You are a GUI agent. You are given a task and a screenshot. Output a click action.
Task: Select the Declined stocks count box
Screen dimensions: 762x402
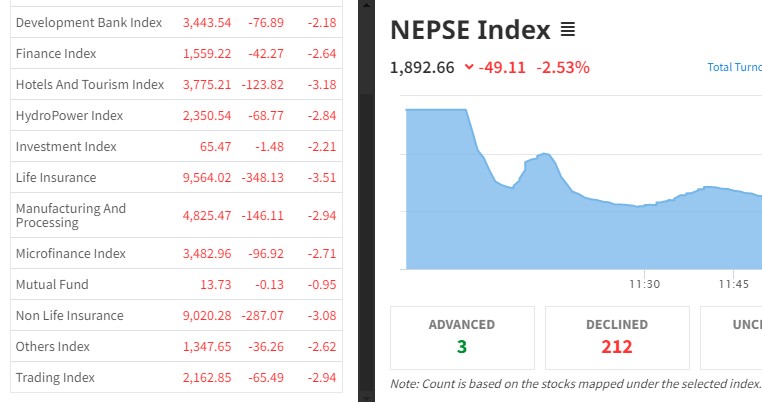[x=617, y=337]
